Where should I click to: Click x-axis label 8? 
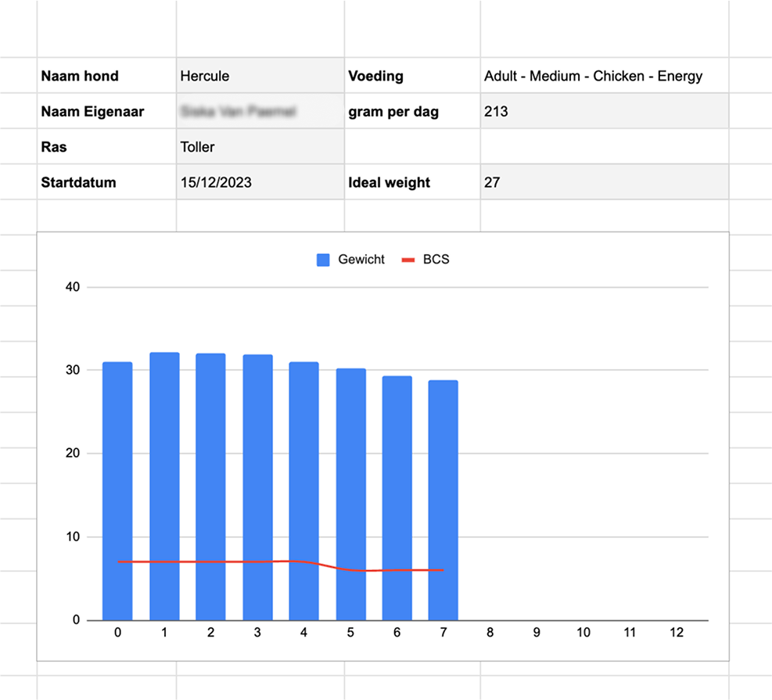(x=490, y=633)
